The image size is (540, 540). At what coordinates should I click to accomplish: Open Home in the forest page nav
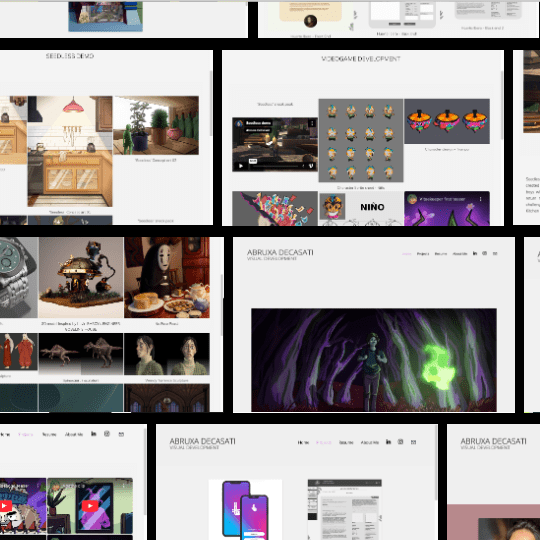407,254
